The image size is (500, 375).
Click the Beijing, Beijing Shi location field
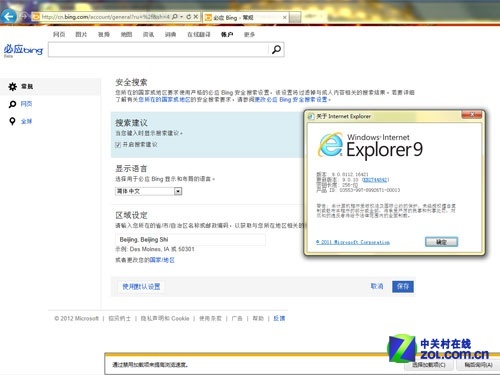click(191, 240)
